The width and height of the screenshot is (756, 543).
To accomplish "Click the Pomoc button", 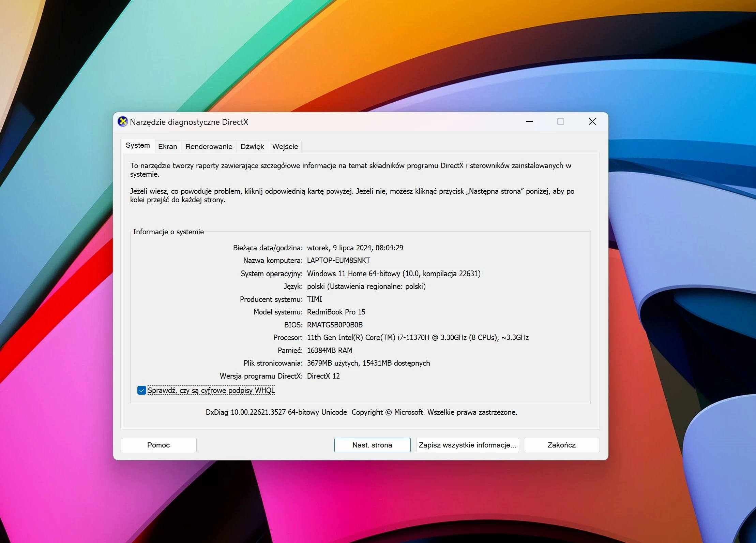I will (158, 445).
